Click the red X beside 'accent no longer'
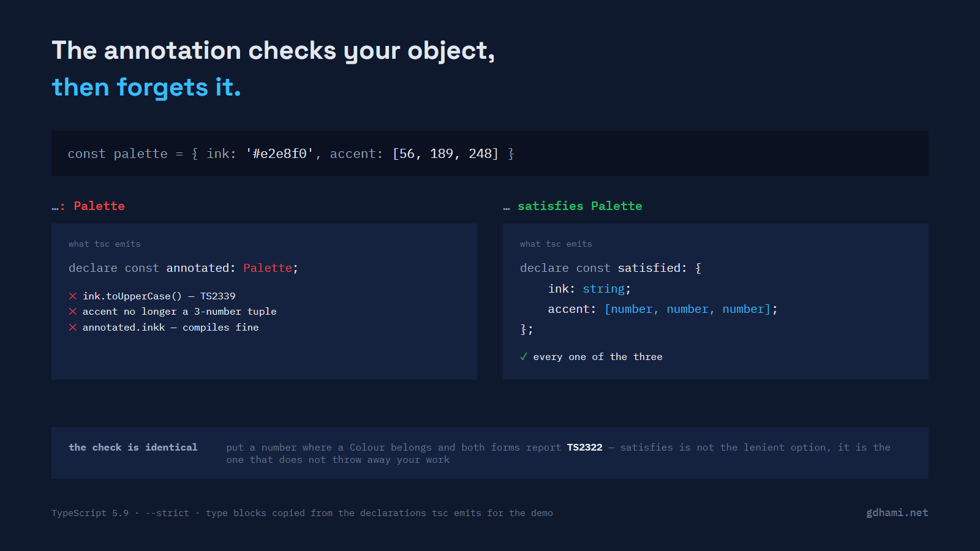The image size is (980, 551). click(73, 312)
